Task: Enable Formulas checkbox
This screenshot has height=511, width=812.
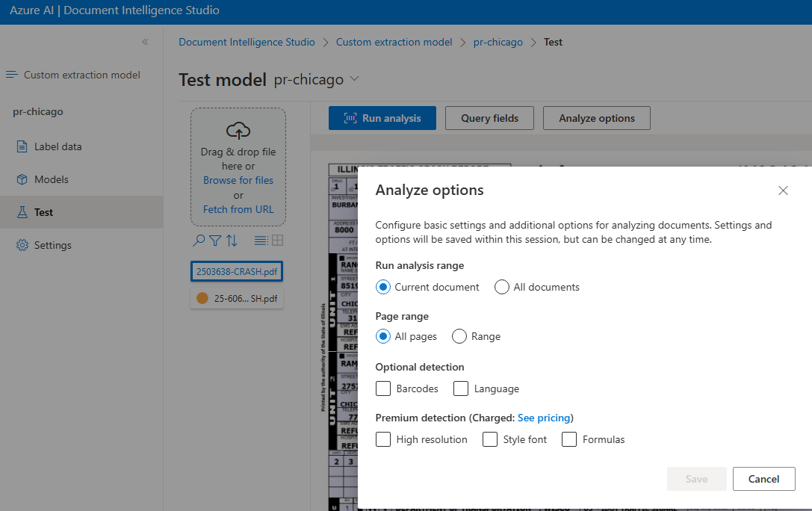Action: (569, 439)
